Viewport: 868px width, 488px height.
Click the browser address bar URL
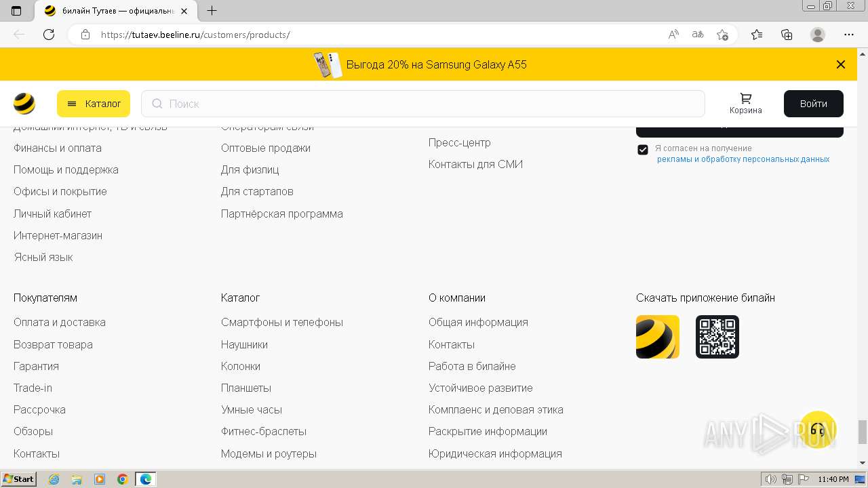point(195,35)
